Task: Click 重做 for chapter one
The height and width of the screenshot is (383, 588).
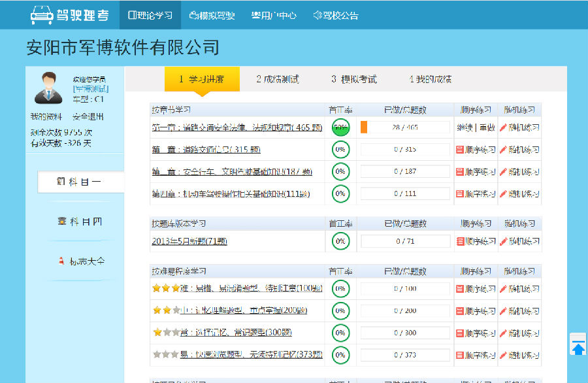Action: 487,127
